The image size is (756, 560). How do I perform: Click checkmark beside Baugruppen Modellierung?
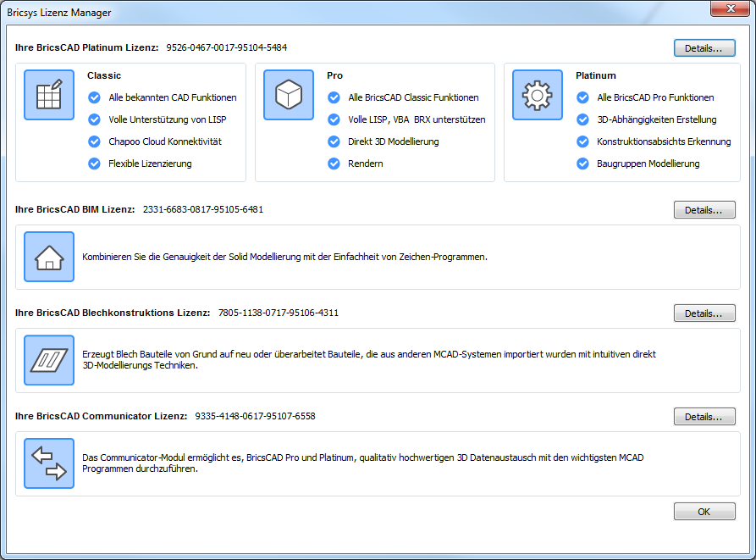582,164
